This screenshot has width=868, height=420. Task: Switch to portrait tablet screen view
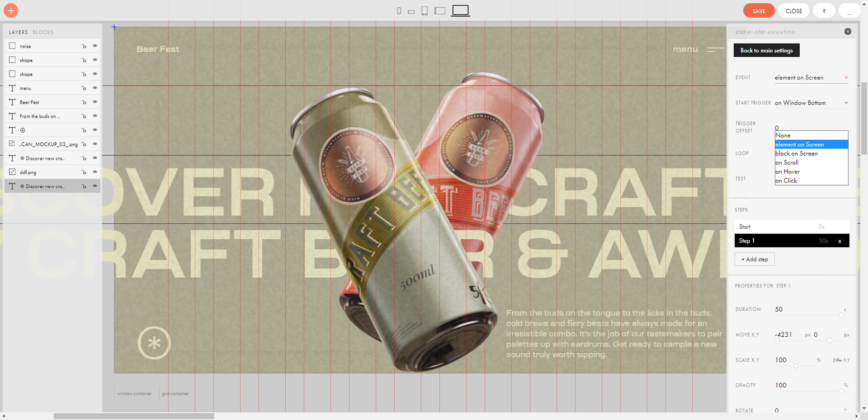(x=424, y=11)
